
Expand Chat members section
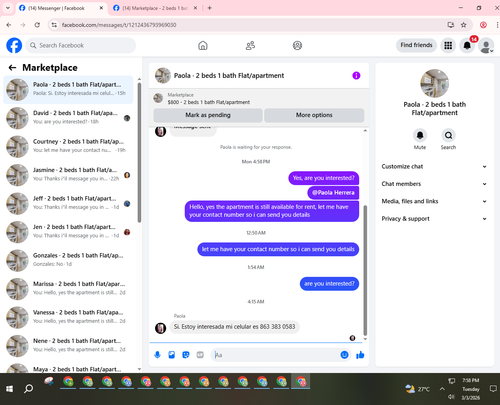(434, 184)
